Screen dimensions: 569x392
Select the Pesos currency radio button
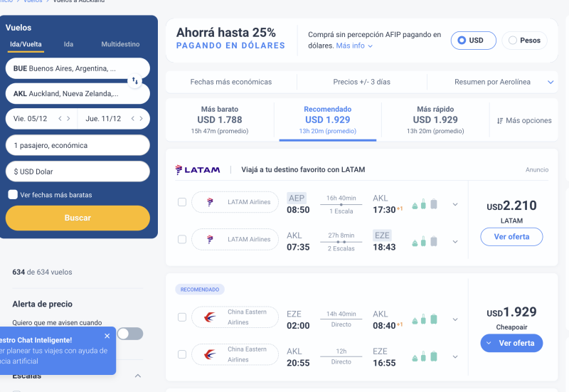click(513, 41)
